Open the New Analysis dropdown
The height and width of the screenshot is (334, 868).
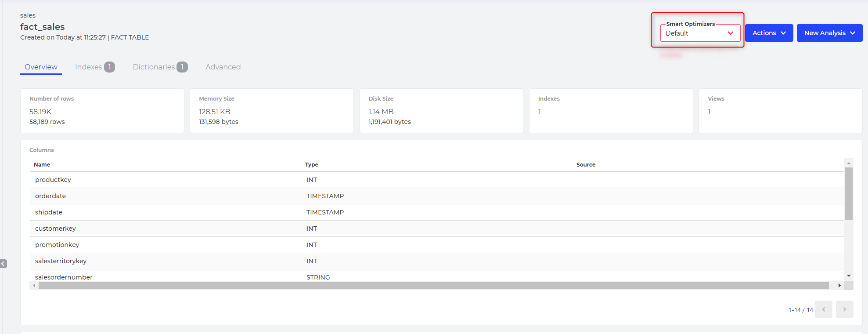pos(829,33)
